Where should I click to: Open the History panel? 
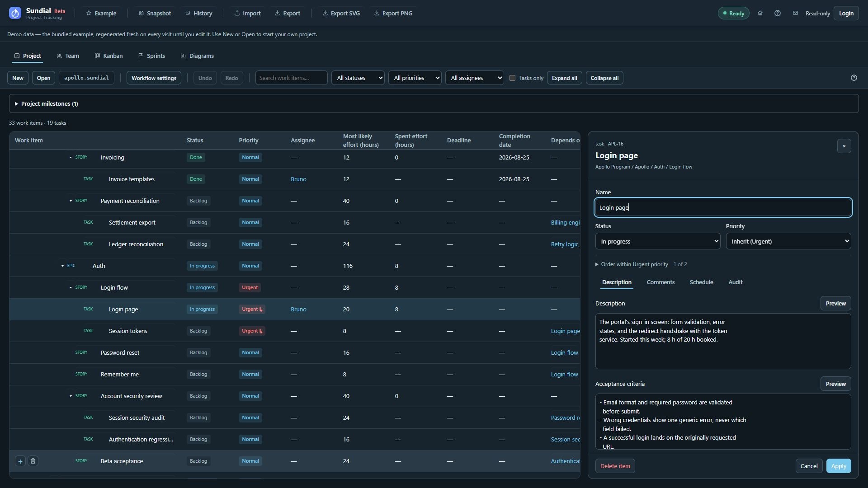198,13
